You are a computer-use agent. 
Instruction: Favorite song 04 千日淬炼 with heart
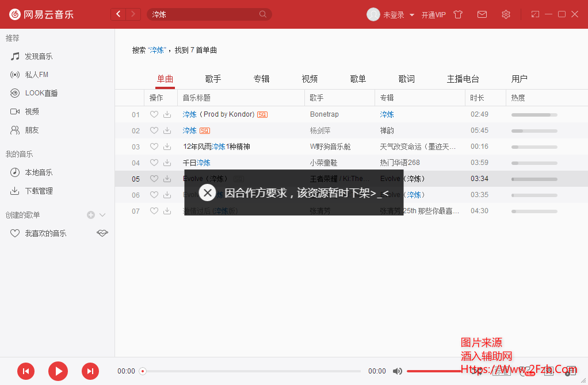point(154,163)
